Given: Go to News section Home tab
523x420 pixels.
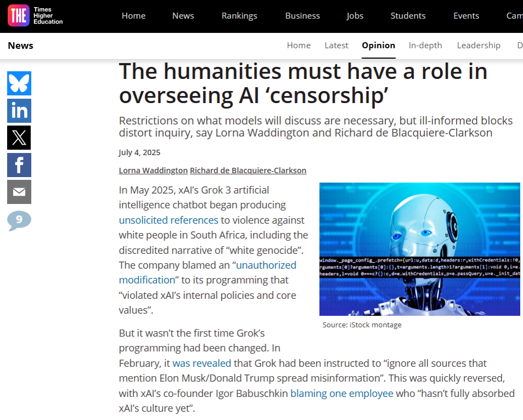Looking at the screenshot, I should 299,46.
